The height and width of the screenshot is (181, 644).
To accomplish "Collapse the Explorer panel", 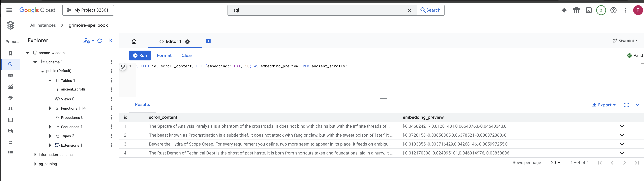I will pos(111,41).
